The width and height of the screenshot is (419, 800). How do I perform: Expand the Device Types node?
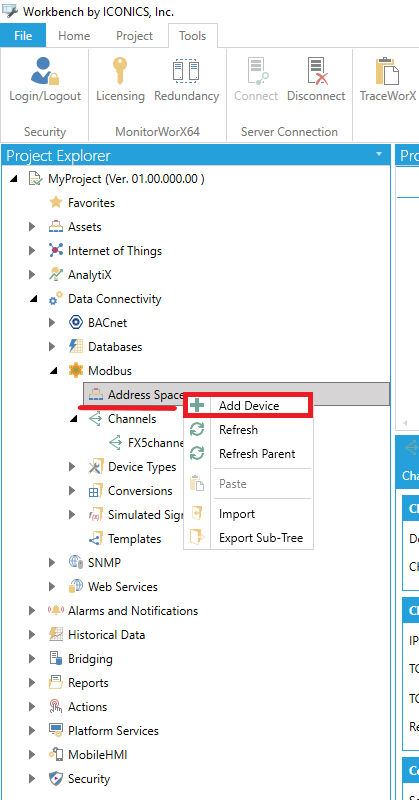72,466
